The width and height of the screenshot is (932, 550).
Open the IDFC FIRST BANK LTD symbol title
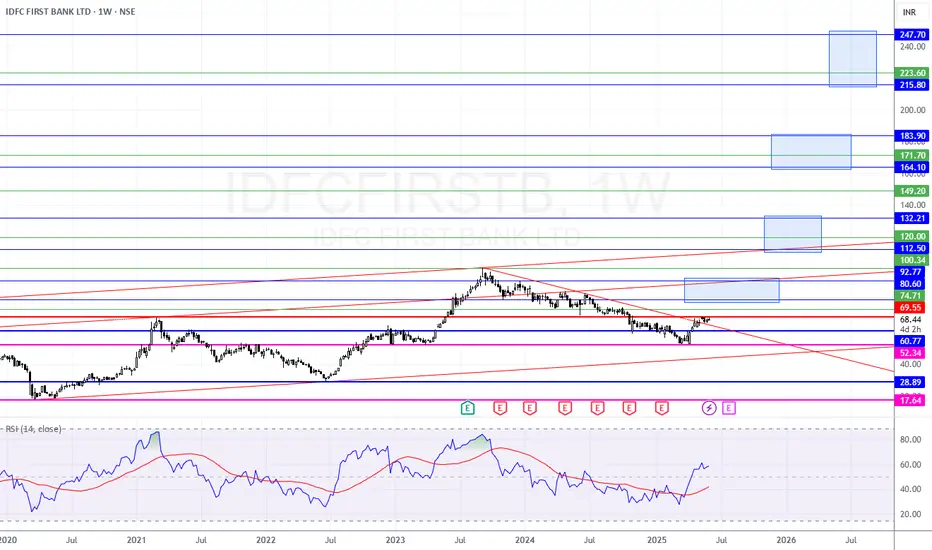coord(70,11)
